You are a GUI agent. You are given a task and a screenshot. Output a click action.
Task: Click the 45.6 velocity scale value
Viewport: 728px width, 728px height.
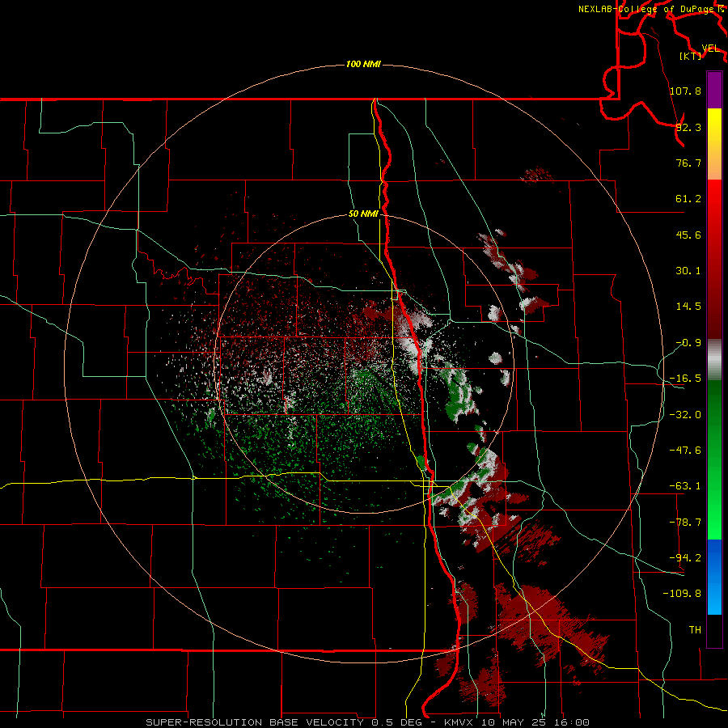coord(688,235)
